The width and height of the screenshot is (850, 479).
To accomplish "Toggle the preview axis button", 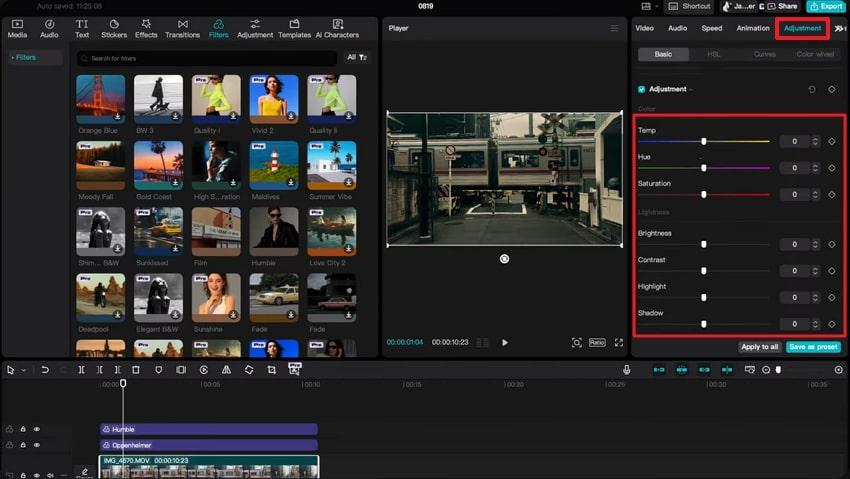I will pos(727,370).
